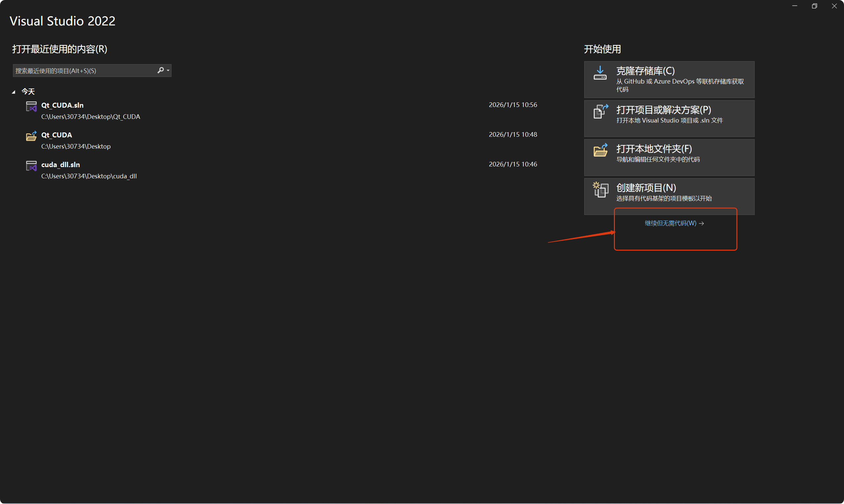Click the Qt_CUDA folder icon

coord(31,136)
